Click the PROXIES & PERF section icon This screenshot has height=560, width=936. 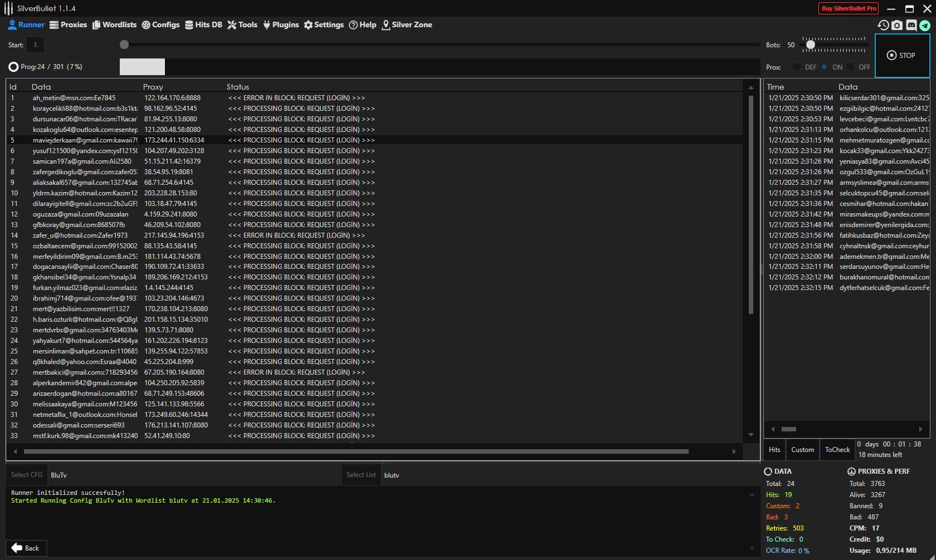click(x=851, y=471)
